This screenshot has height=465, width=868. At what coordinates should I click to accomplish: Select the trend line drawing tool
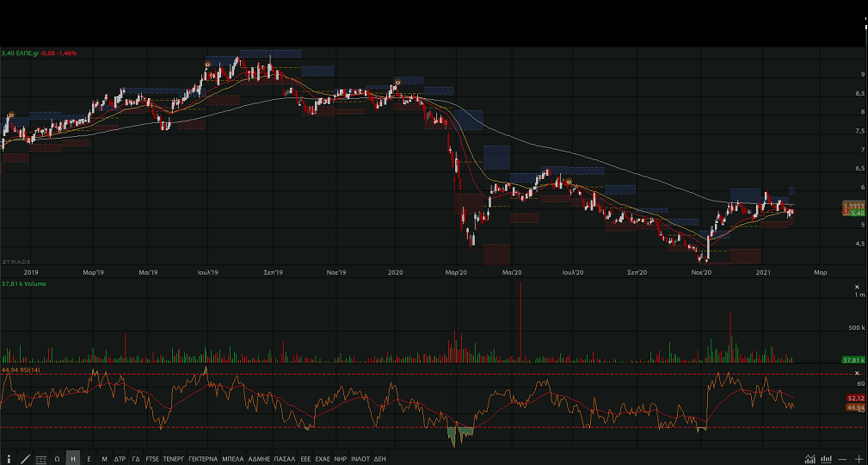(x=25, y=459)
